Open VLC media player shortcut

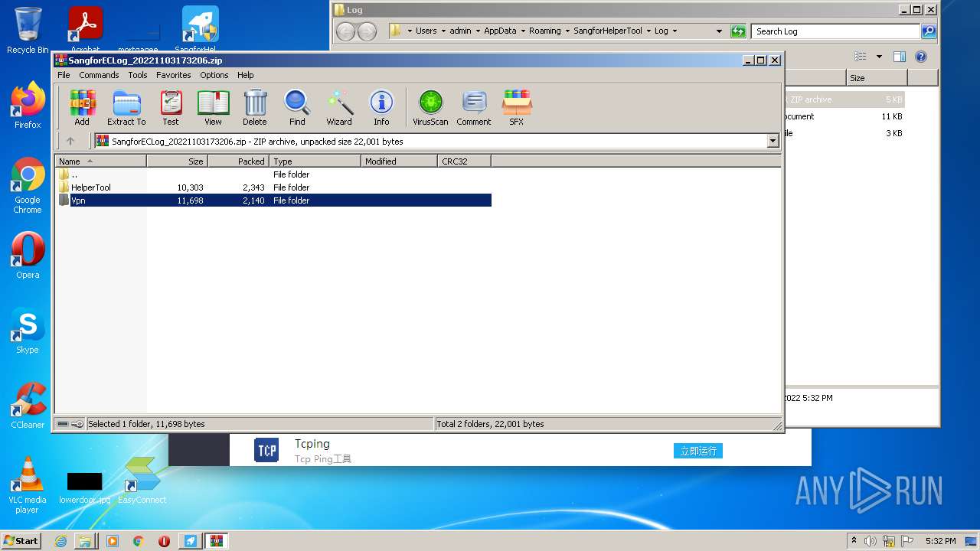coord(28,485)
